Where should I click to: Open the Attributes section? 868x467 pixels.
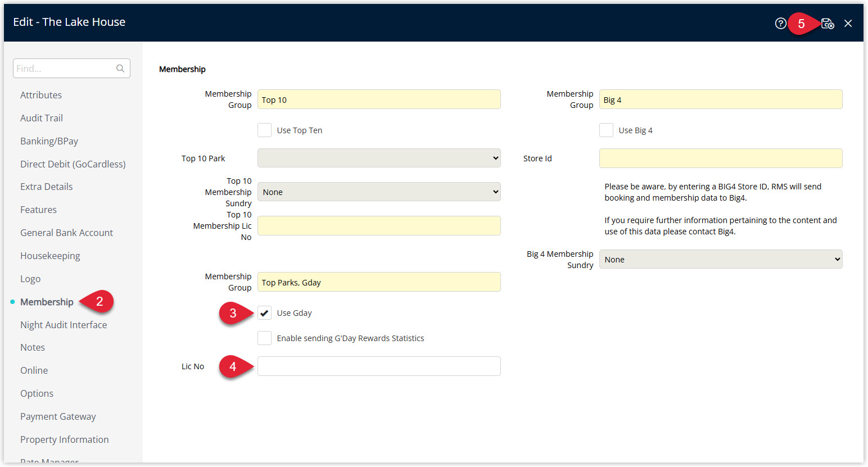tap(41, 95)
